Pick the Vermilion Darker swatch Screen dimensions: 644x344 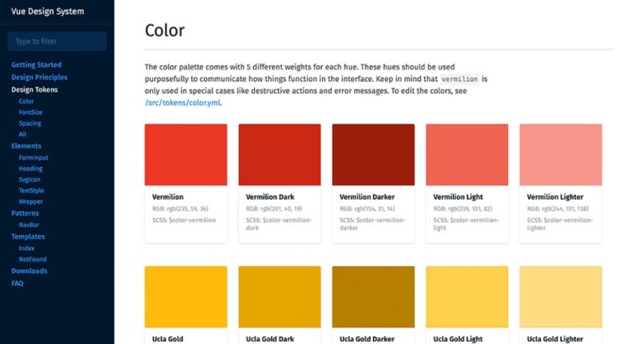point(373,154)
